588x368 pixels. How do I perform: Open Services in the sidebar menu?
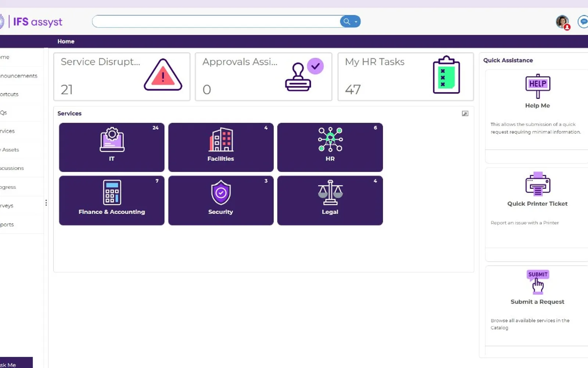8,131
